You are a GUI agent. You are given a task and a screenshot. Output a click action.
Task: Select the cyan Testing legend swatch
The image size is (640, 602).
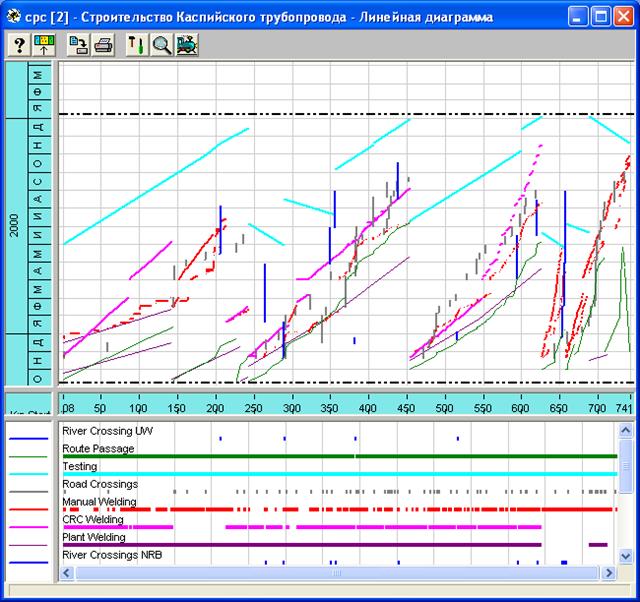tap(28, 474)
